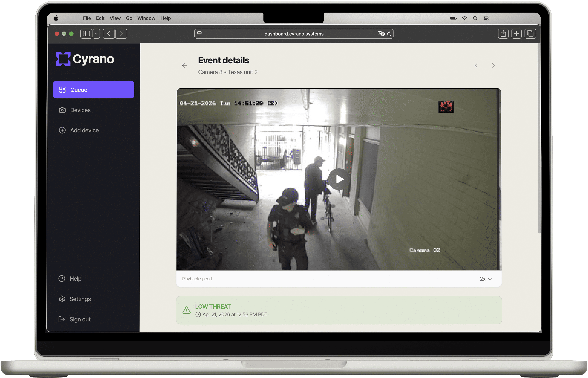Viewport: 588px width, 378px height.
Task: Open Spotlight search in menu bar
Action: [x=475, y=18]
